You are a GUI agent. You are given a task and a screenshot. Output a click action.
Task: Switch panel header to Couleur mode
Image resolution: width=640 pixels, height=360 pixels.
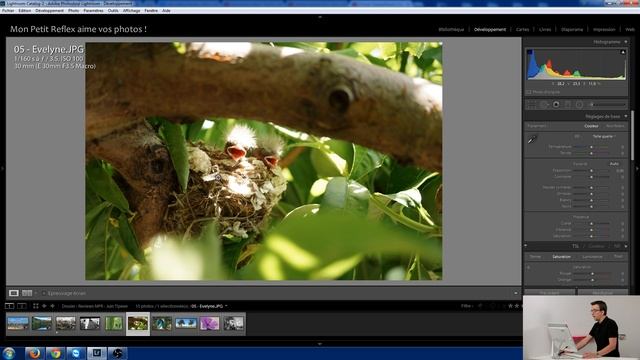(x=596, y=246)
